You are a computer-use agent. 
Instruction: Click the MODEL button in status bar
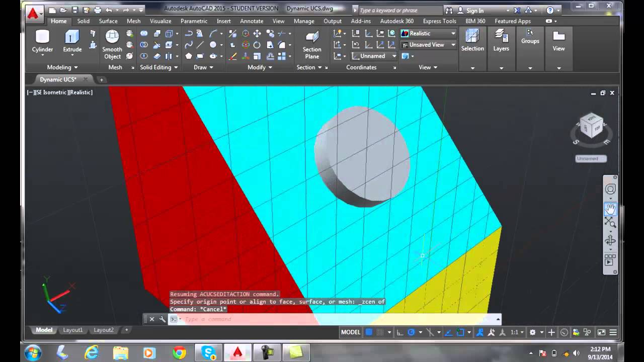[351, 332]
